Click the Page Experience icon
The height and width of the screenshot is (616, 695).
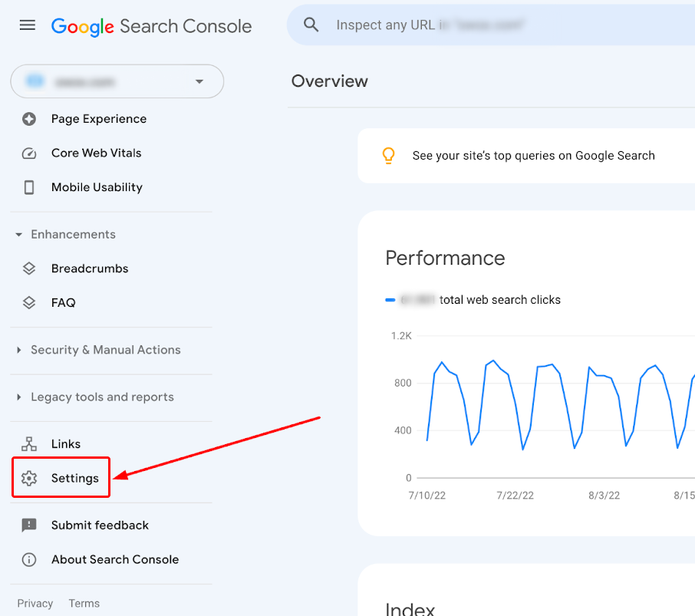click(29, 119)
